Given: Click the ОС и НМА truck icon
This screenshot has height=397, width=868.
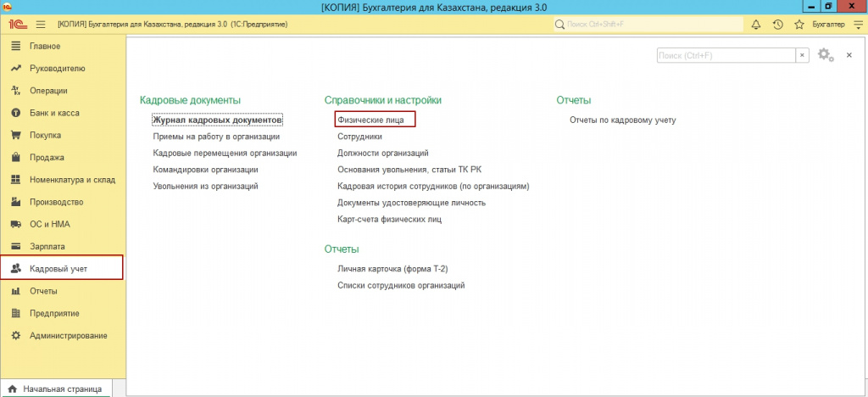Looking at the screenshot, I should [16, 224].
